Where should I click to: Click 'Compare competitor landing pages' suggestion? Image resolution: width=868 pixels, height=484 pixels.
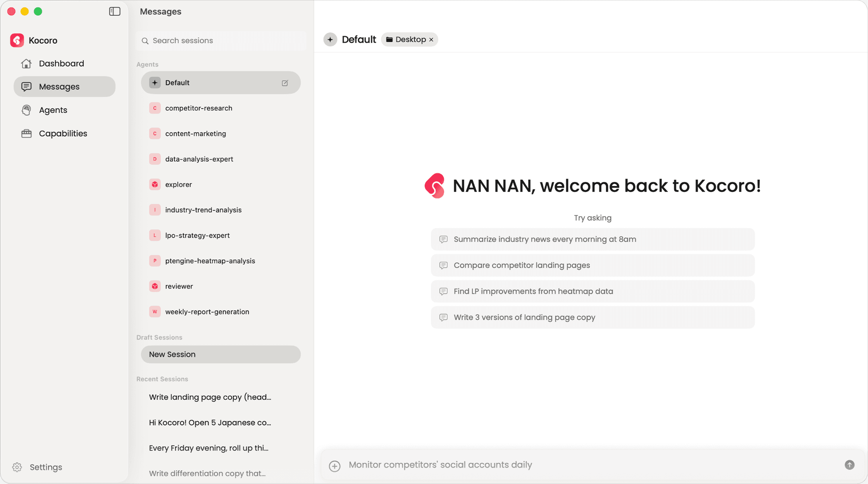(592, 265)
